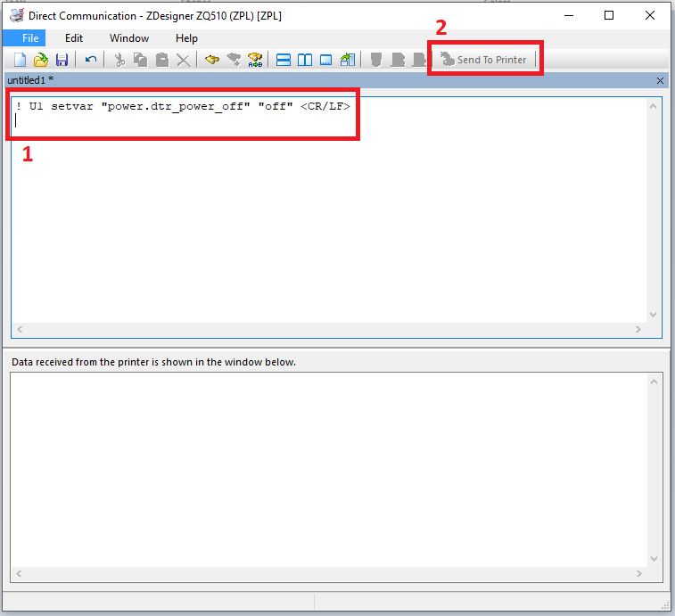Screen dimensions: 675x616
Task: Click in the command editor text area
Action: coord(329,211)
